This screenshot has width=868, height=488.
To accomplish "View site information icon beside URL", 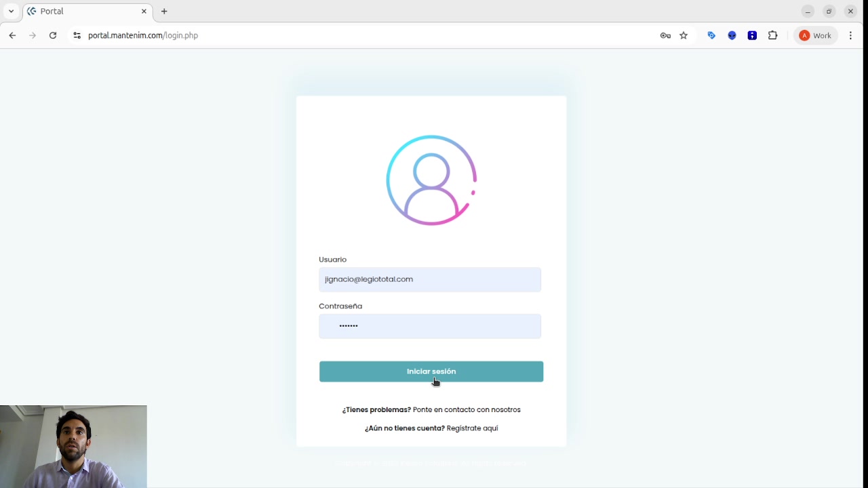I will 77,36.
